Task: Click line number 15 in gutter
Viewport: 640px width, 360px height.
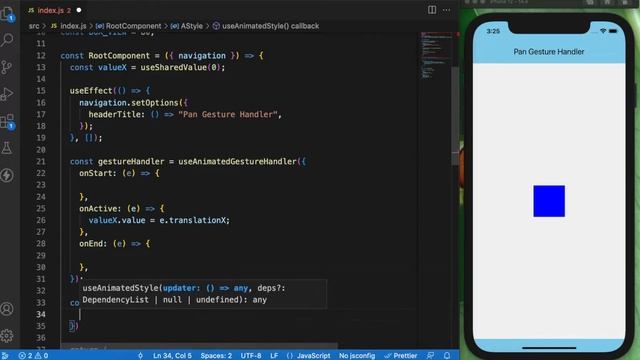Action: (x=41, y=91)
